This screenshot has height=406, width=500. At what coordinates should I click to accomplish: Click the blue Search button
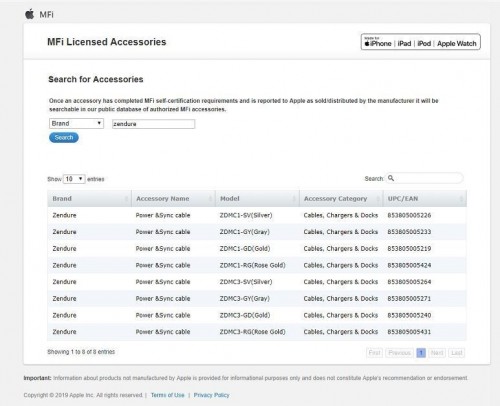click(x=64, y=137)
